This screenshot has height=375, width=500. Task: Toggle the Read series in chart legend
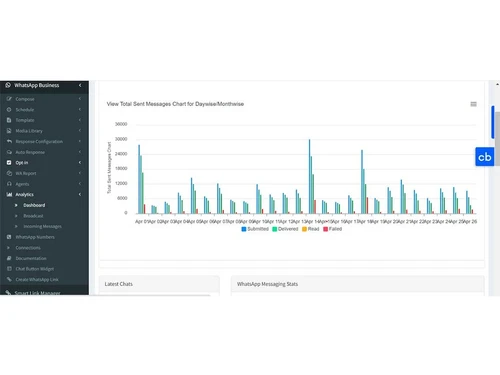pyautogui.click(x=311, y=229)
